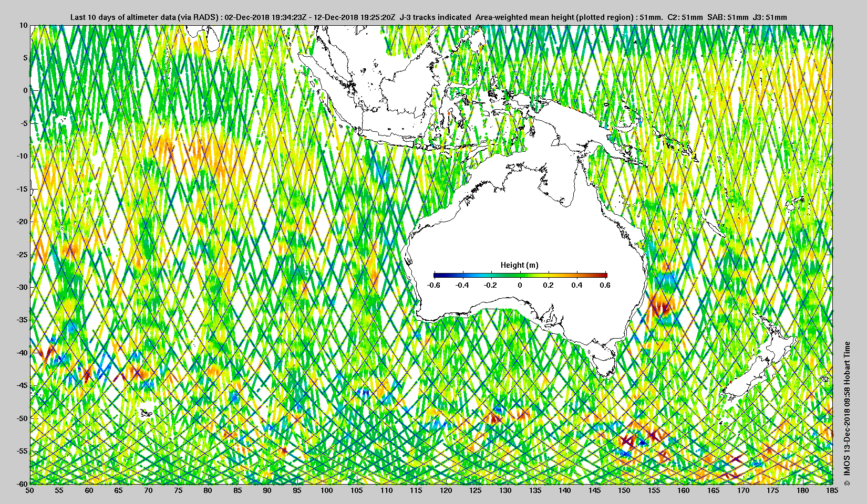Click longitude axis label "115"
The width and height of the screenshot is (867, 504).
416,490
